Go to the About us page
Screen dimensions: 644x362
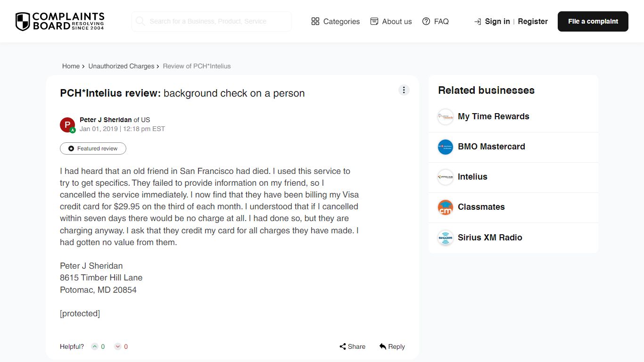pyautogui.click(x=391, y=22)
